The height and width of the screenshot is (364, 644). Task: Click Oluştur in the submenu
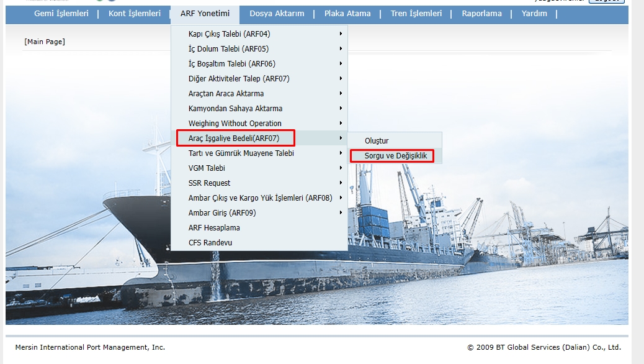pos(377,141)
